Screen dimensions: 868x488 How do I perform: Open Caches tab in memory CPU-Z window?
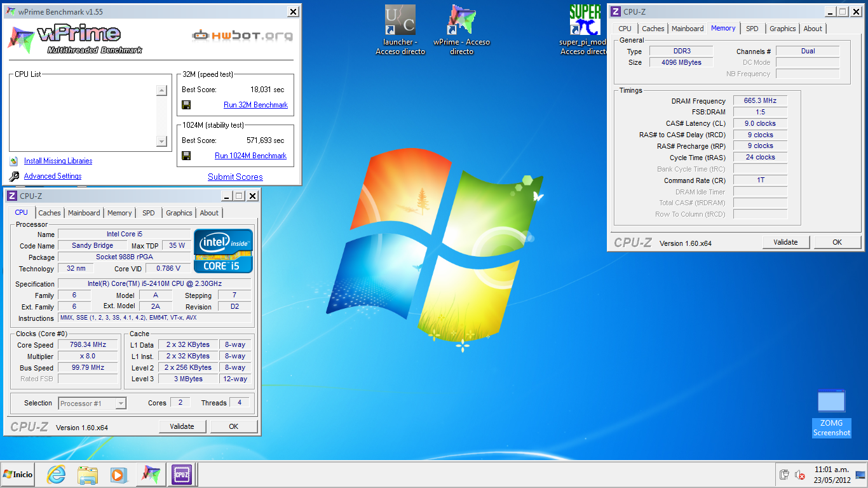coord(653,29)
